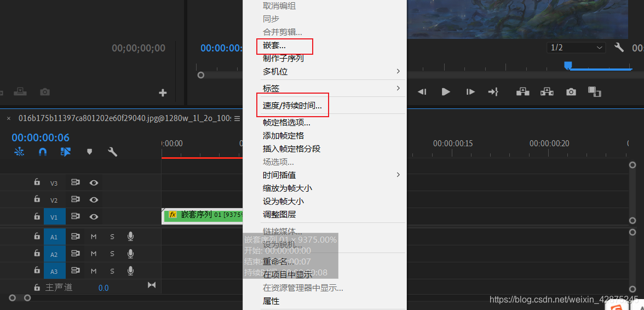644x310 pixels.
Task: Toggle sync lock on track V3
Action: pos(75,183)
